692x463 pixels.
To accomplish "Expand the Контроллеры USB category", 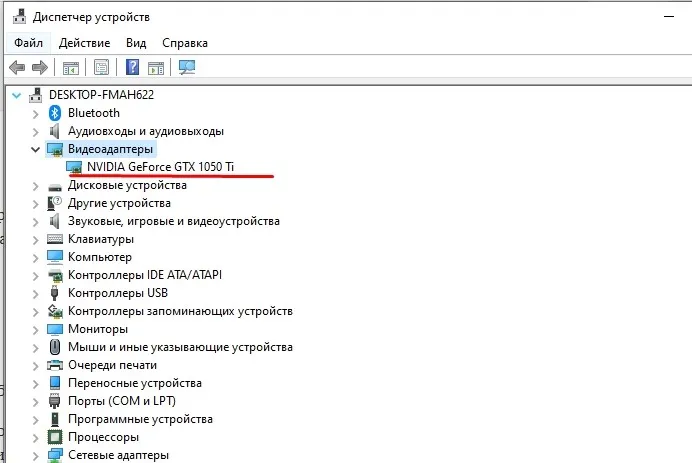I will pos(36,293).
